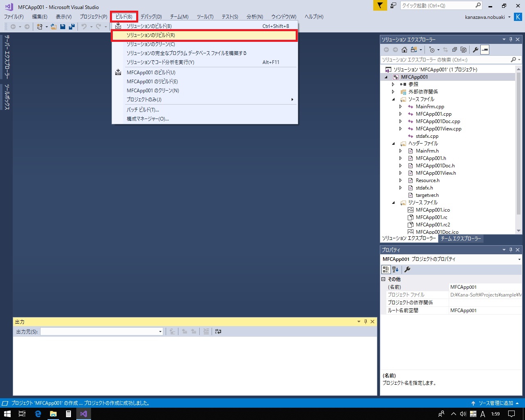Viewport: 525px width, 420px height.
Task: Click the Alphabetical sort icon in Properties
Action: coord(395,269)
